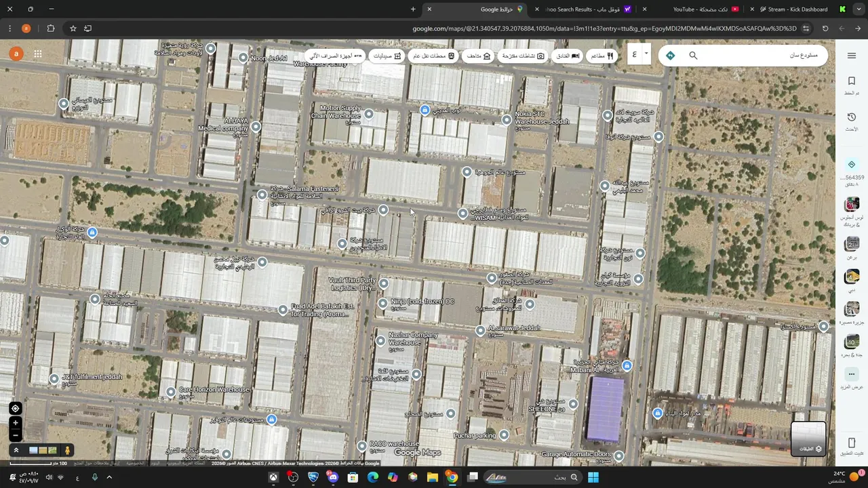The width and height of the screenshot is (868, 488).
Task: Show hidden system tray icons chevron
Action: [x=109, y=478]
